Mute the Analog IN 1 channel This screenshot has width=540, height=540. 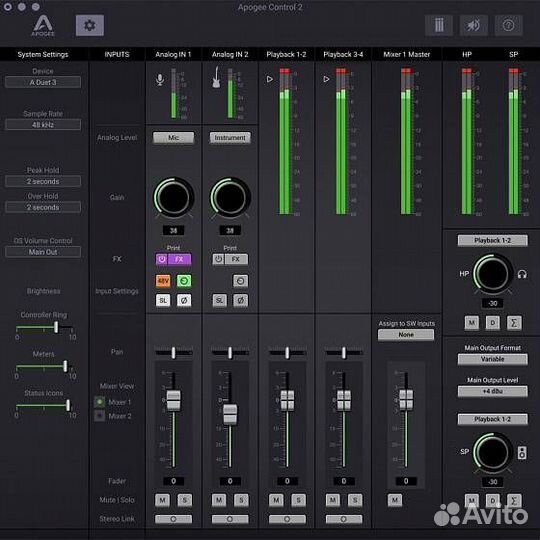162,500
